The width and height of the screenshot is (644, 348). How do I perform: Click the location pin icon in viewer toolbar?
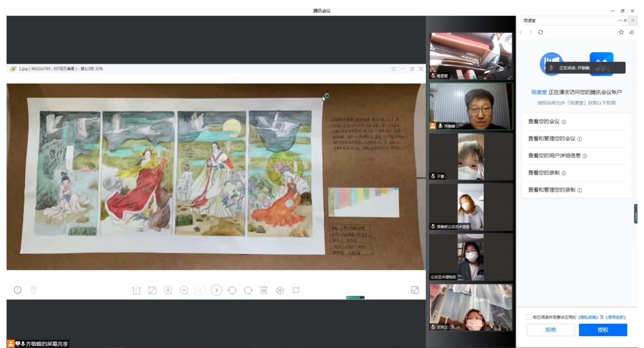click(x=33, y=290)
